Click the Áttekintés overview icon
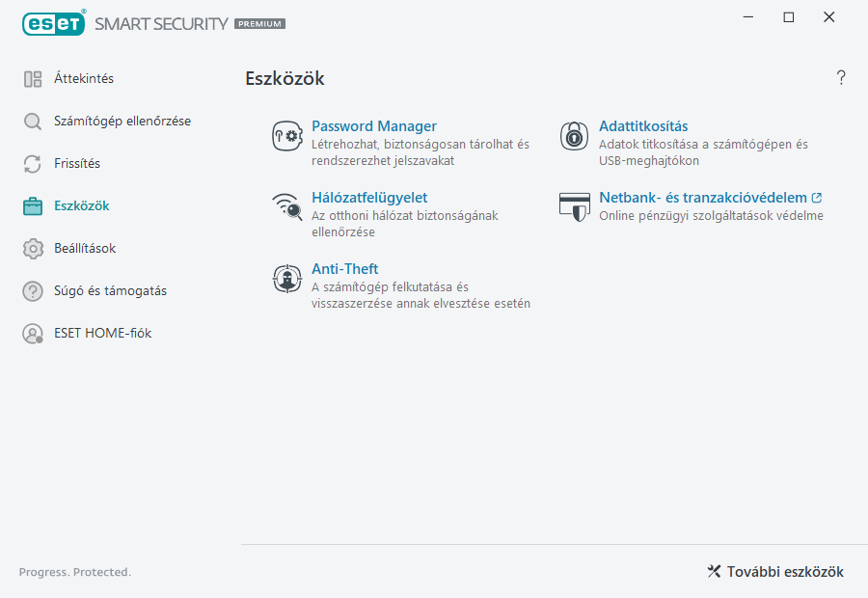The height and width of the screenshot is (598, 868). click(x=32, y=78)
